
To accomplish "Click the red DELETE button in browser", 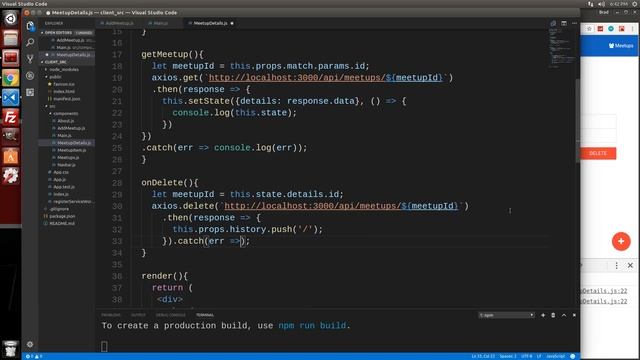I will click(x=598, y=153).
